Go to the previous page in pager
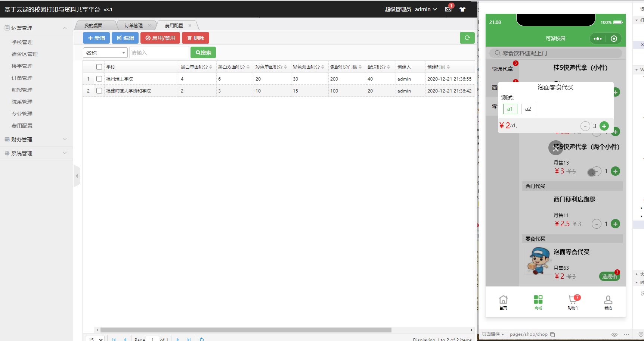The width and height of the screenshot is (644, 341). coord(125,339)
